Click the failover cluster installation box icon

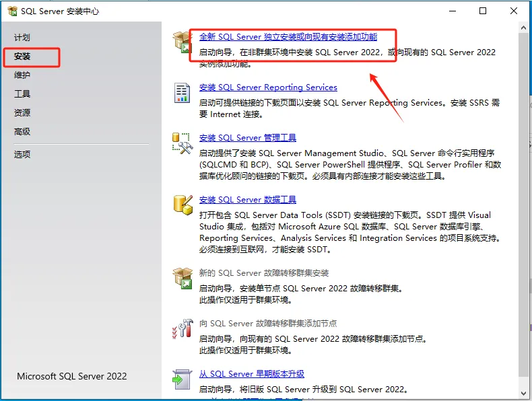[x=182, y=278]
